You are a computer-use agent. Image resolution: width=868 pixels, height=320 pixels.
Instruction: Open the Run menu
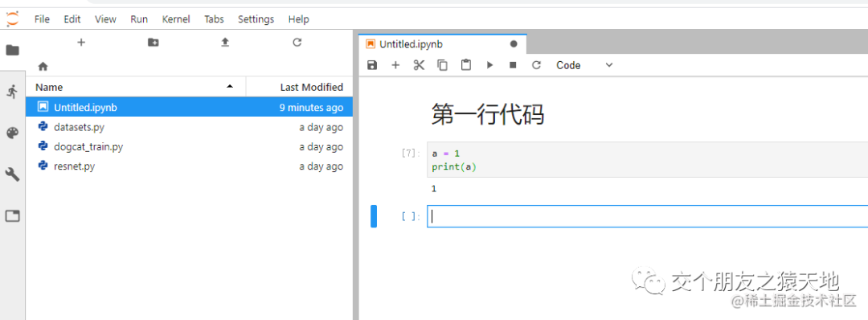coord(139,19)
